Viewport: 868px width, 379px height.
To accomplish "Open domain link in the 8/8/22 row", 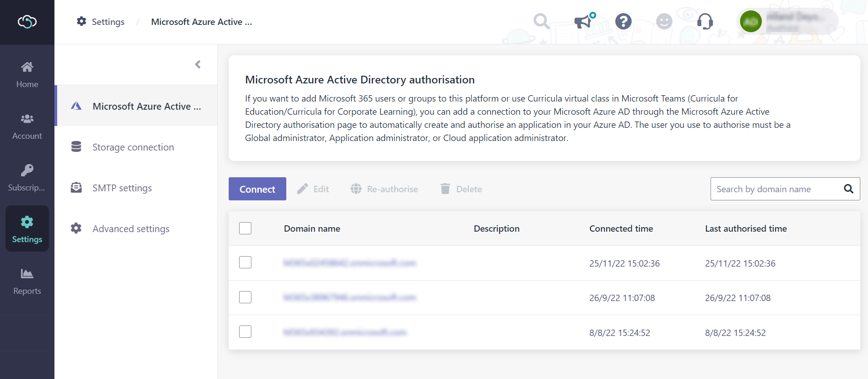I will pyautogui.click(x=345, y=333).
